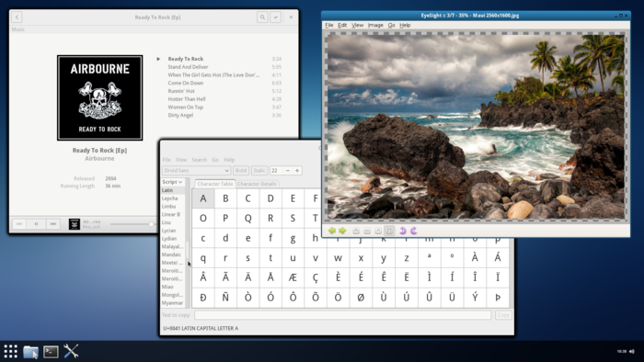Open the applications grid launcher

pyautogui.click(x=11, y=351)
